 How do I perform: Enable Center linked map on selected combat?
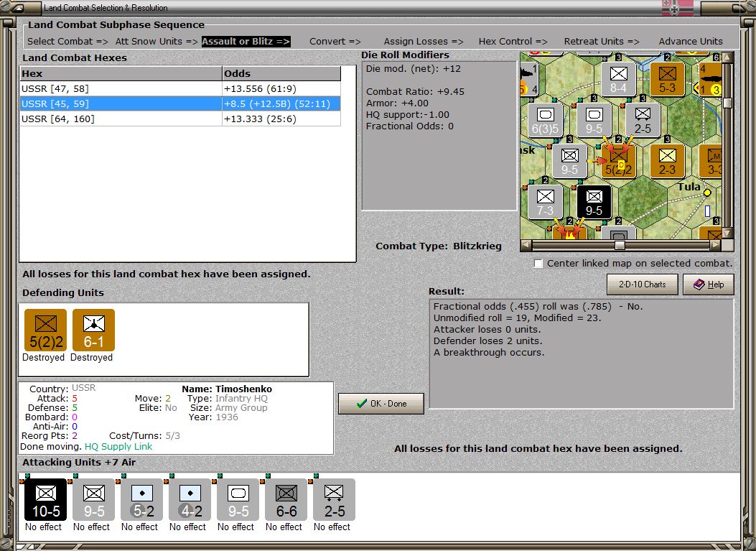pos(538,264)
